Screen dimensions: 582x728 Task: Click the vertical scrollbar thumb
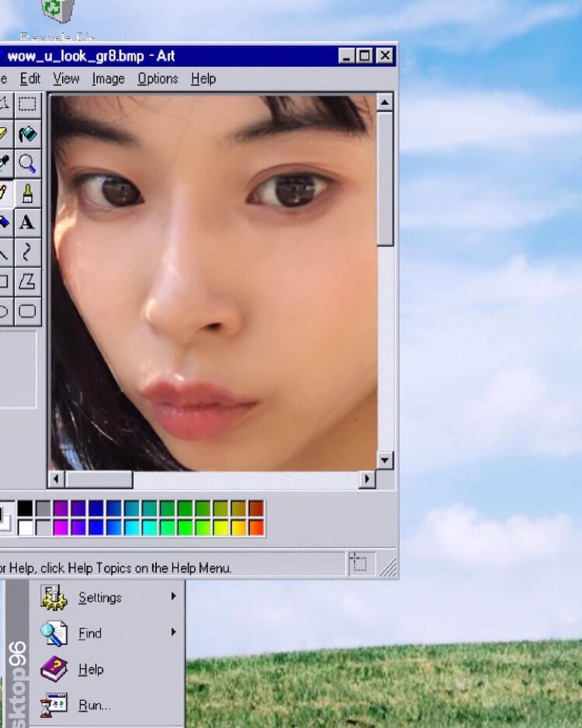pos(385,178)
